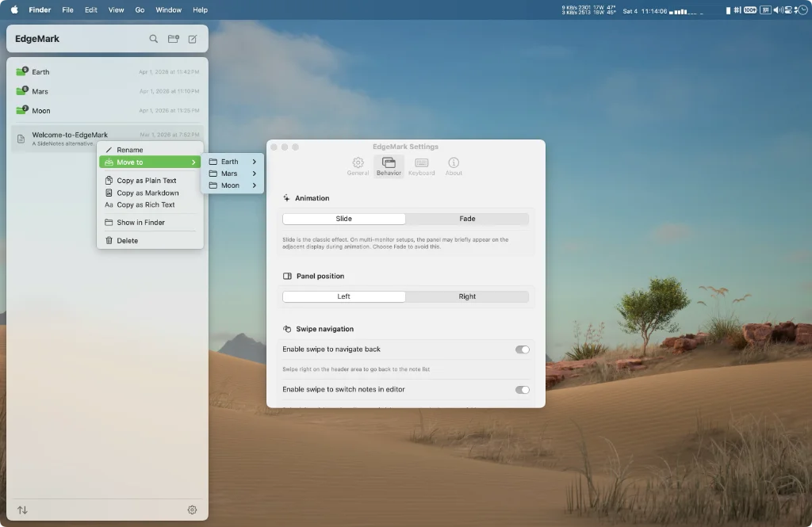The width and height of the screenshot is (812, 527).
Task: Select Fade animation option
Action: coord(467,219)
